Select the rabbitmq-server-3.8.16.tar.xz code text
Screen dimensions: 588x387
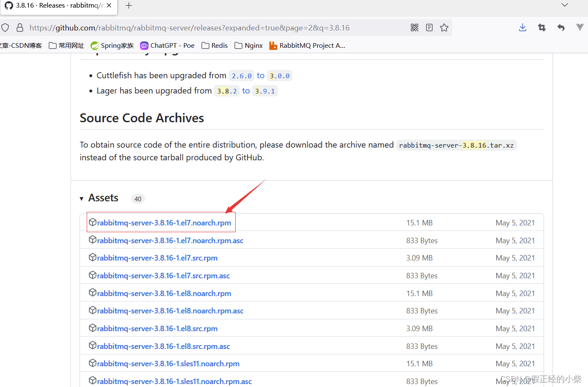tap(456, 145)
